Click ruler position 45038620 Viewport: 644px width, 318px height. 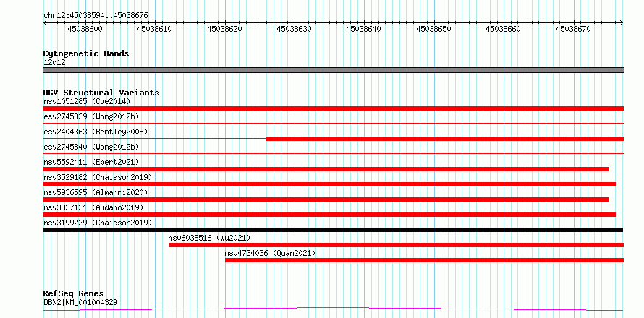pyautogui.click(x=224, y=29)
